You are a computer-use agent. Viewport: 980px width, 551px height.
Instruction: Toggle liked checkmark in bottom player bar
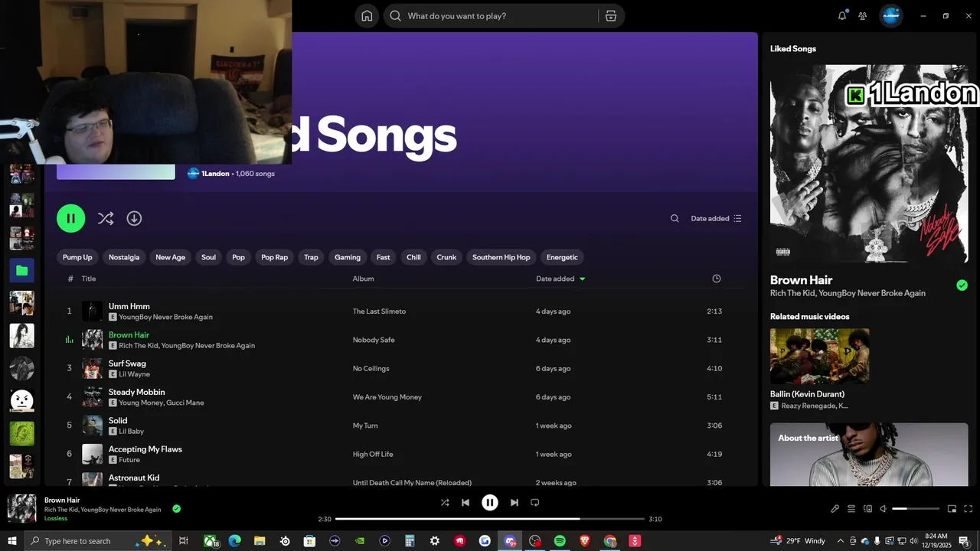pyautogui.click(x=177, y=508)
